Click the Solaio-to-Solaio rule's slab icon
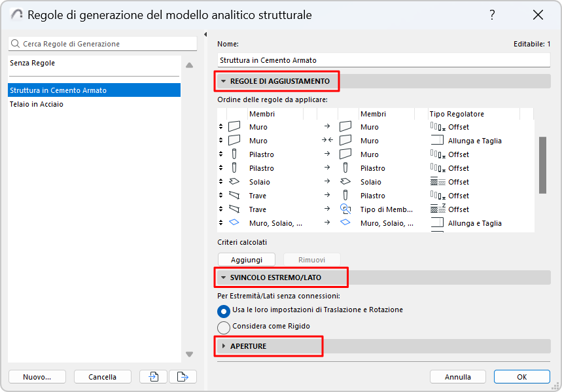This screenshot has width=562, height=392. 234,182
